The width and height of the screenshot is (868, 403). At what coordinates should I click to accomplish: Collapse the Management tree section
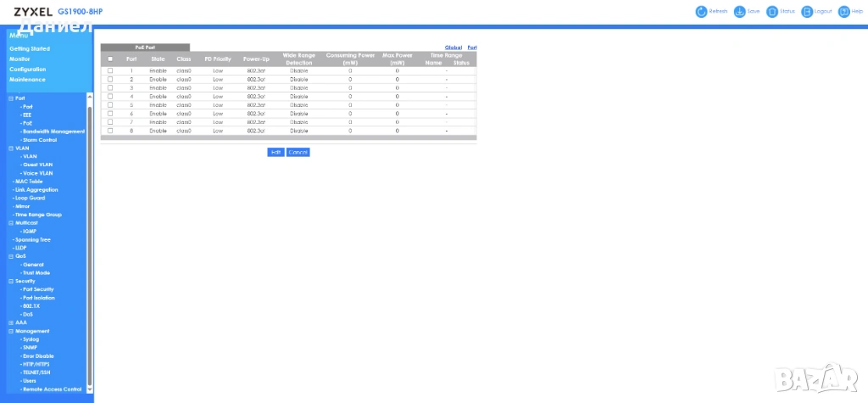11,331
